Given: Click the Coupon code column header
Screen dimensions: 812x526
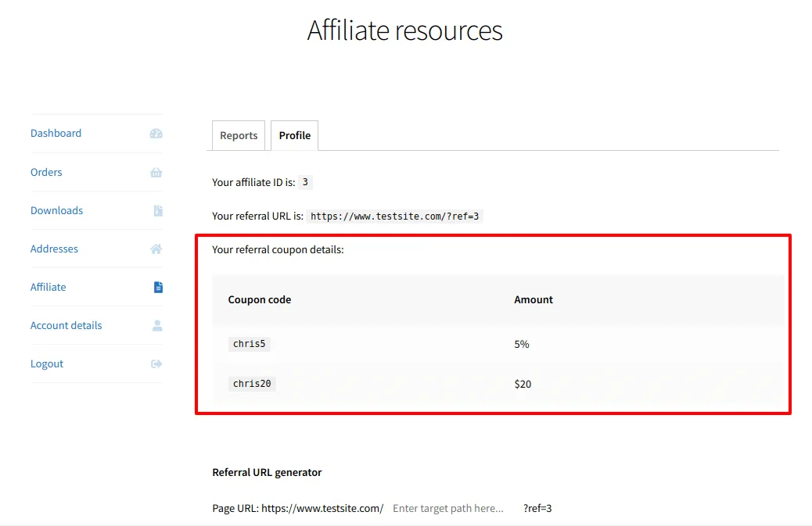Looking at the screenshot, I should click(x=260, y=299).
